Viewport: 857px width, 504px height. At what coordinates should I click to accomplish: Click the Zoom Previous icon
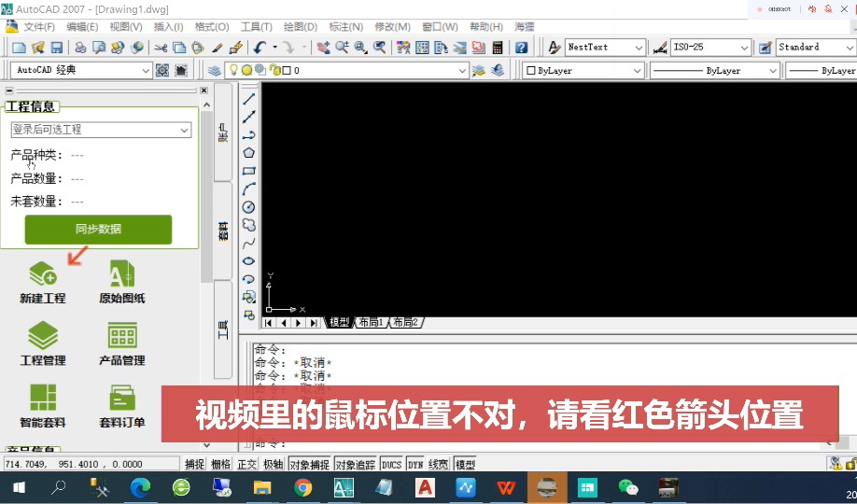[x=379, y=48]
